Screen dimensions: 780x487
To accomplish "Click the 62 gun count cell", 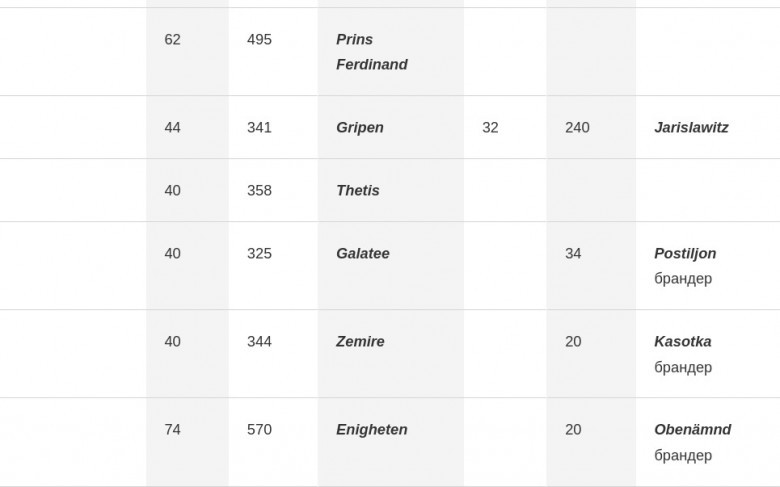I will 172,39.
